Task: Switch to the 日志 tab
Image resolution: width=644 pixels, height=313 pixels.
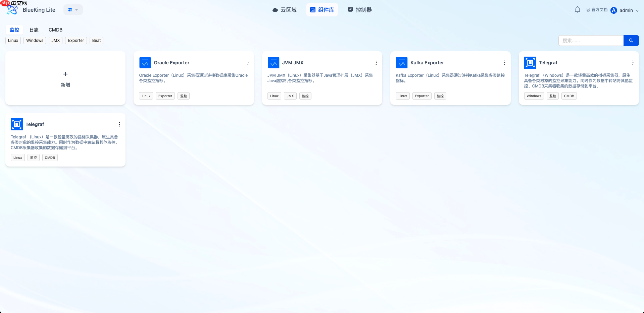Action: (34, 29)
